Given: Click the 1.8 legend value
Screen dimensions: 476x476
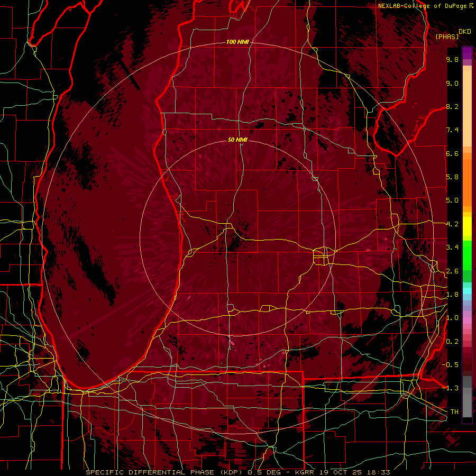Looking at the screenshot, I should (452, 295).
